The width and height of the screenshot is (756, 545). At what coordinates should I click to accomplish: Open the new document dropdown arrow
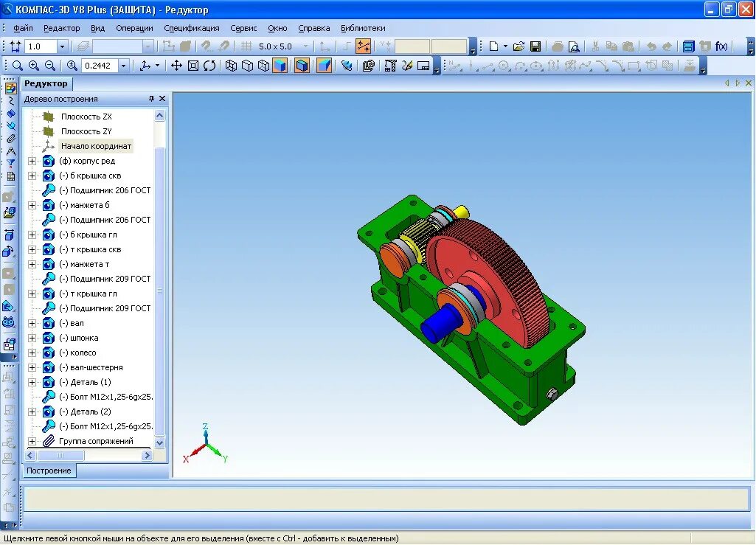pos(505,46)
